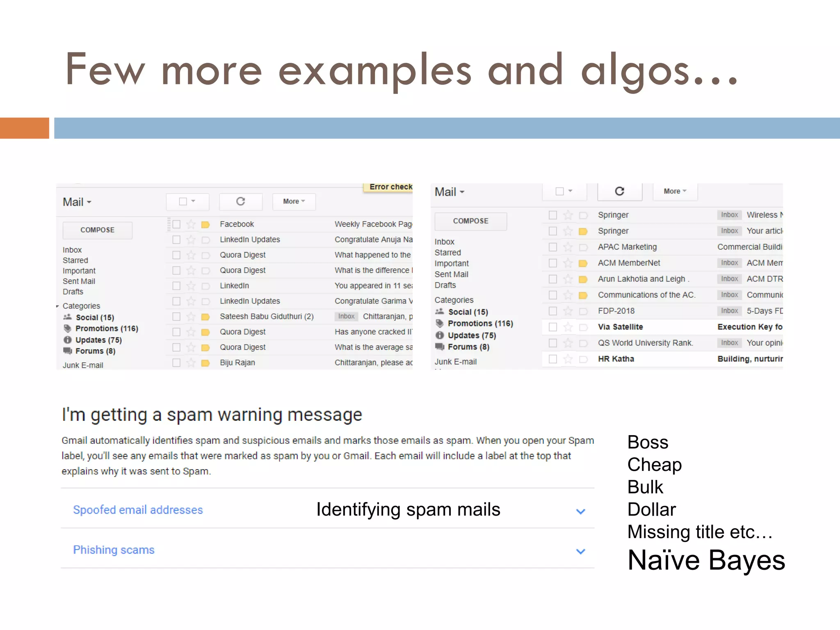
Task: Click importance marker on LinkedIn Updates Anuja row
Action: (205, 240)
